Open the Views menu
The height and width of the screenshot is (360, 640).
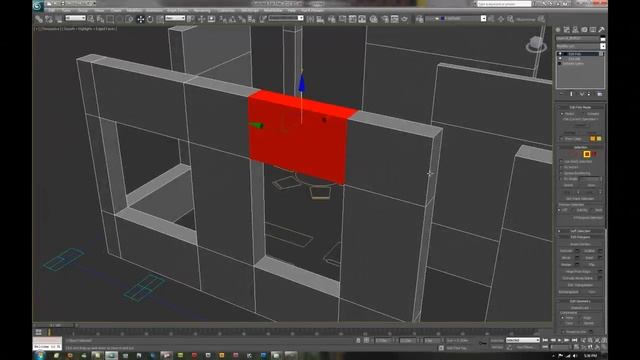[x=99, y=11]
